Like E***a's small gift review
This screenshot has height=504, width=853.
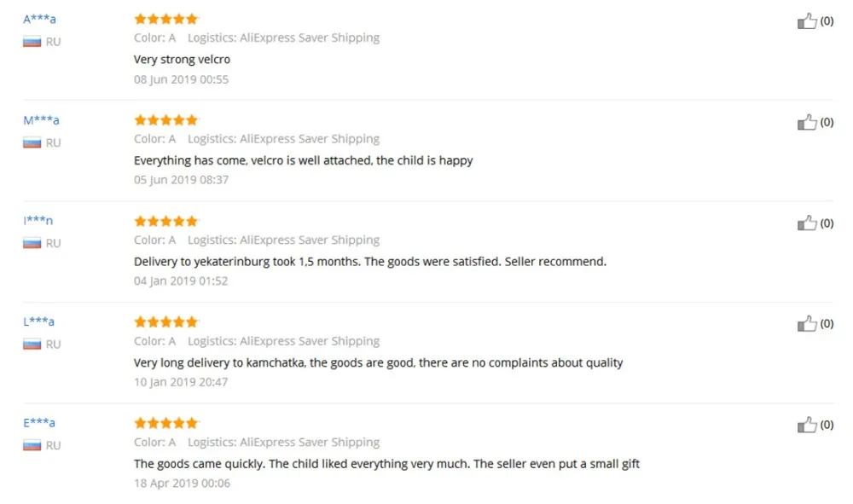click(x=807, y=425)
